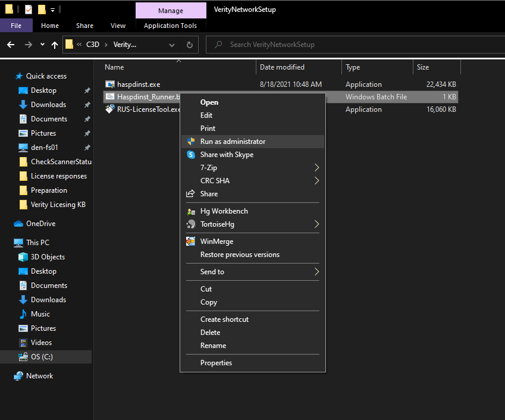The height and width of the screenshot is (420, 505).
Task: Choose Properties from the context menu
Action: coord(216,363)
